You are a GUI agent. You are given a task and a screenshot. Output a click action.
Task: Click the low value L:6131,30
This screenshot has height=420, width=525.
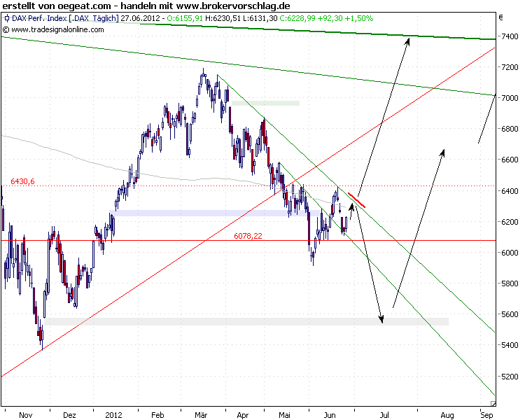pos(260,18)
